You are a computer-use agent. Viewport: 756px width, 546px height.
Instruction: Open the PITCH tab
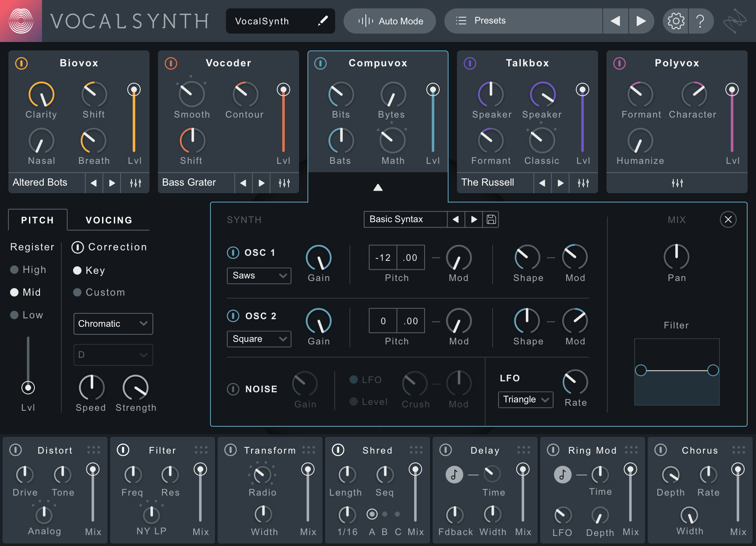pos(37,220)
